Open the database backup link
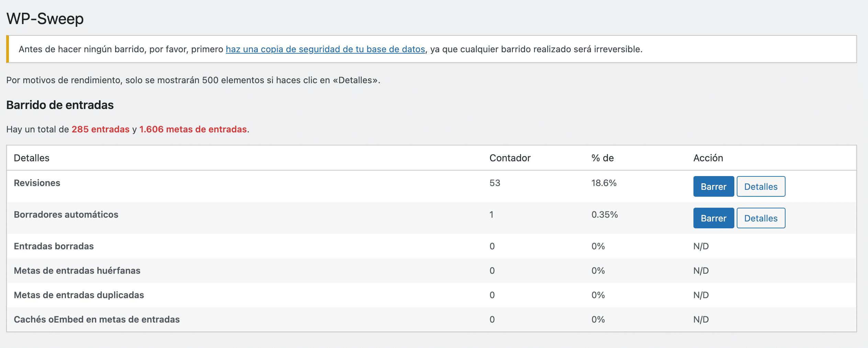This screenshot has width=868, height=348. (325, 49)
